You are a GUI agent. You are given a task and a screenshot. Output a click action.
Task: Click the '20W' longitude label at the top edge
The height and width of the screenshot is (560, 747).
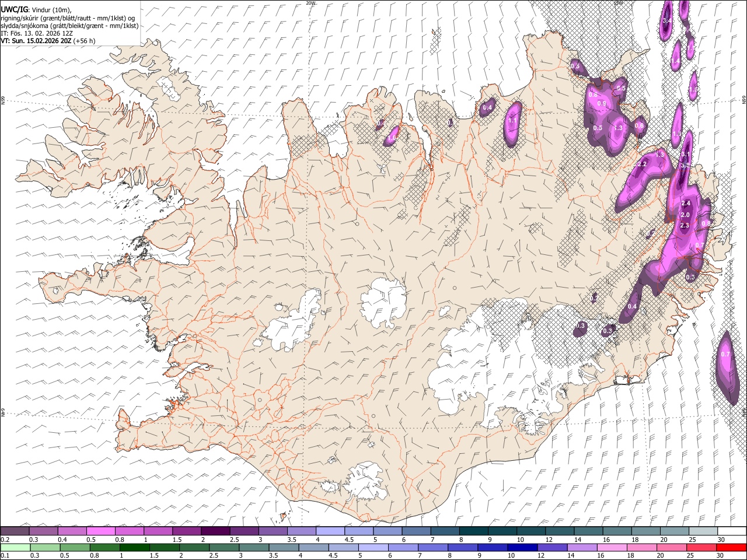tap(310, 3)
